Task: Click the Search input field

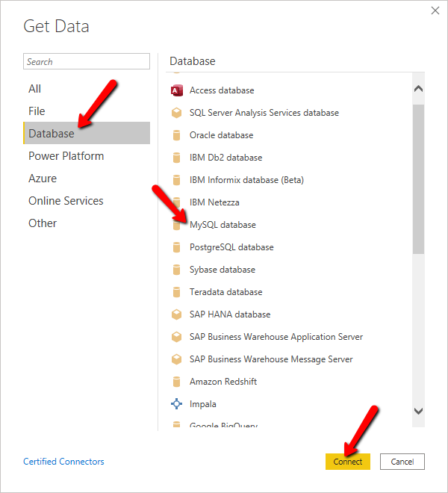Action: 87,61
